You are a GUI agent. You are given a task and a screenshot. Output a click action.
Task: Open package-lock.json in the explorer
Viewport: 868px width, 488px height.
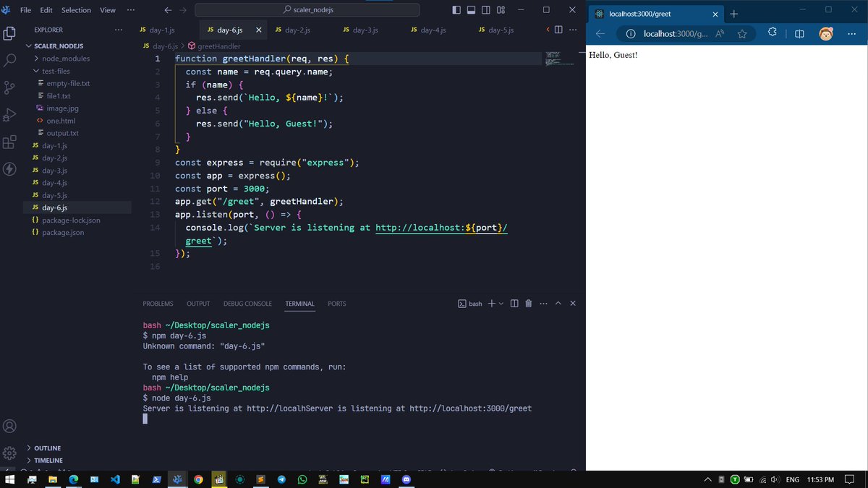pos(71,221)
